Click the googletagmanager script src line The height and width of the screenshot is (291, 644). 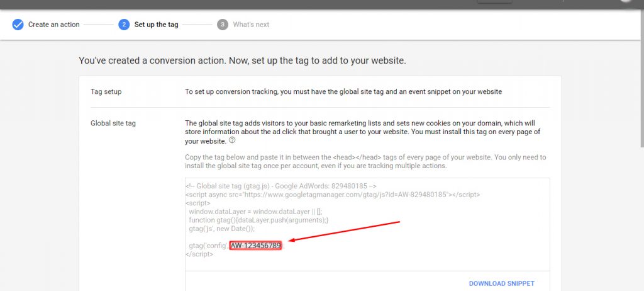tap(332, 195)
